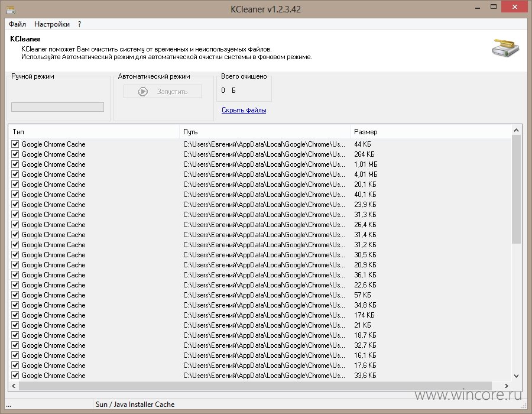Click the scroll right arrow under file list
The image size is (532, 414).
click(506, 386)
